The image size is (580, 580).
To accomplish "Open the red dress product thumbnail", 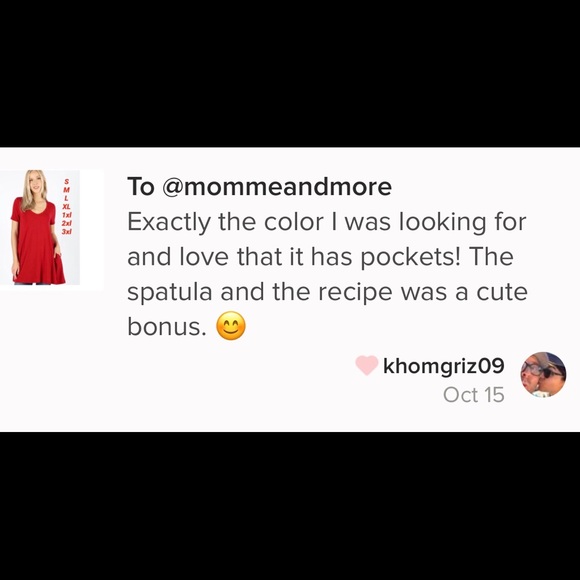I will click(x=40, y=227).
